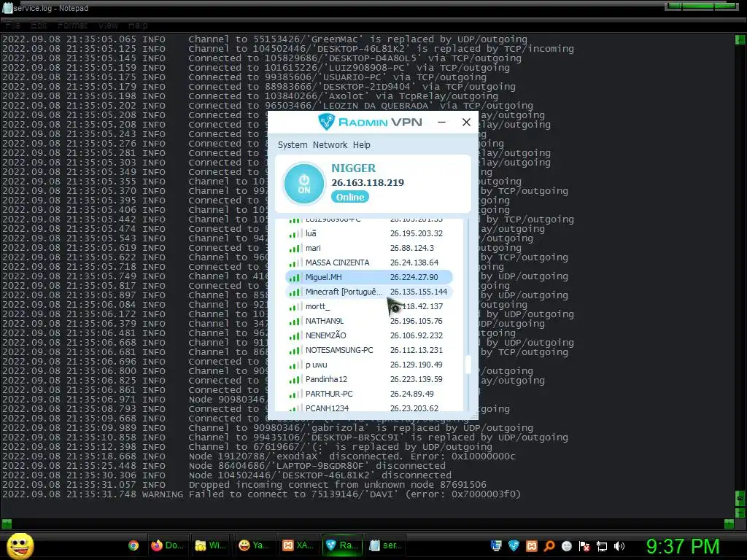
Task: Select the NENEMZÃO name
Action: [326, 335]
